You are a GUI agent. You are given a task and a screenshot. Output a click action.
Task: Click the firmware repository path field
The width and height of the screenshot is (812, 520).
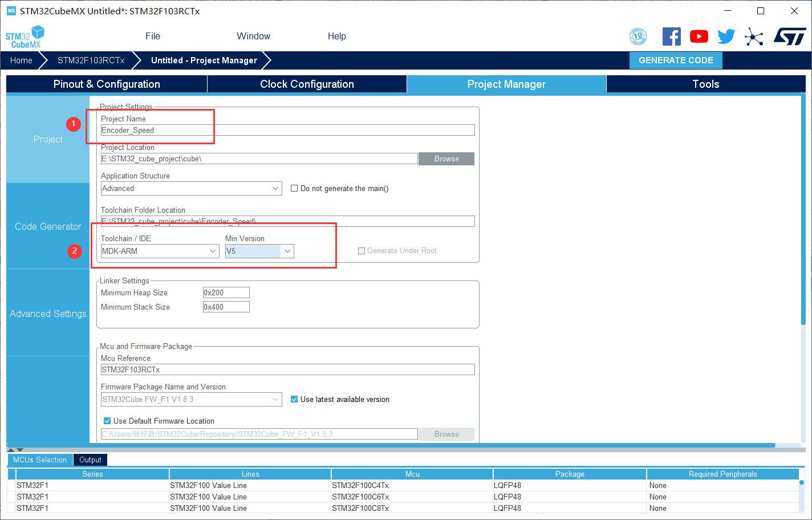tap(259, 434)
